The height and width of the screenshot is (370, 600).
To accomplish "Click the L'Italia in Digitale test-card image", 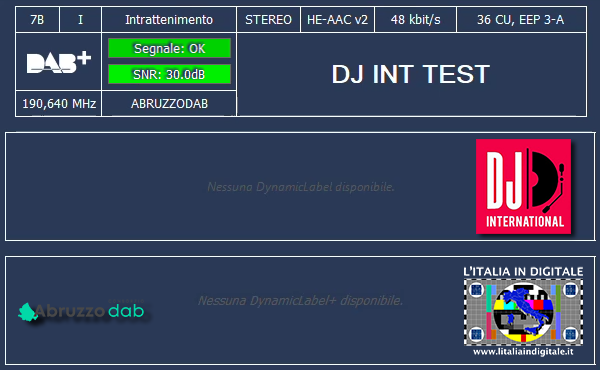I will (x=523, y=312).
